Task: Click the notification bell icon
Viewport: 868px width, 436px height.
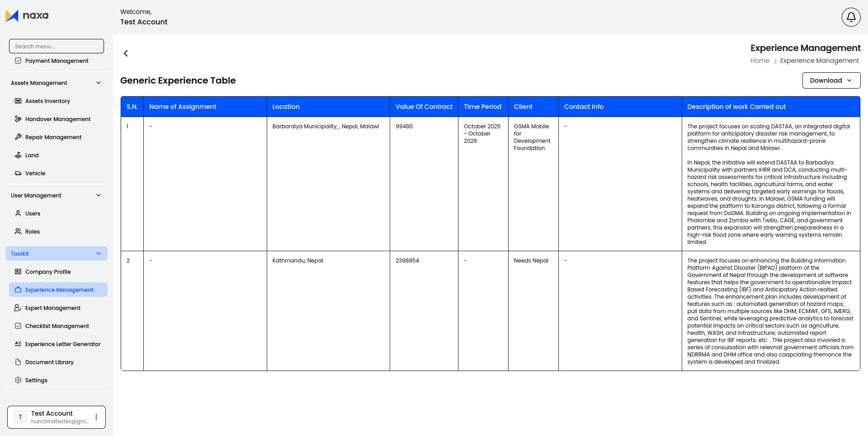Action: point(850,17)
